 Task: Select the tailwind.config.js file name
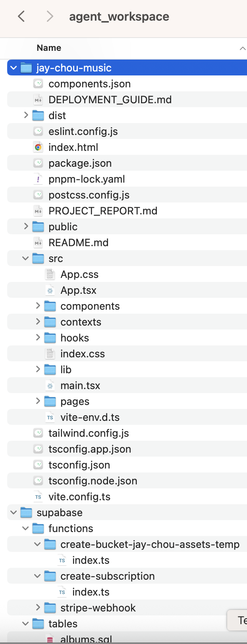[89, 433]
